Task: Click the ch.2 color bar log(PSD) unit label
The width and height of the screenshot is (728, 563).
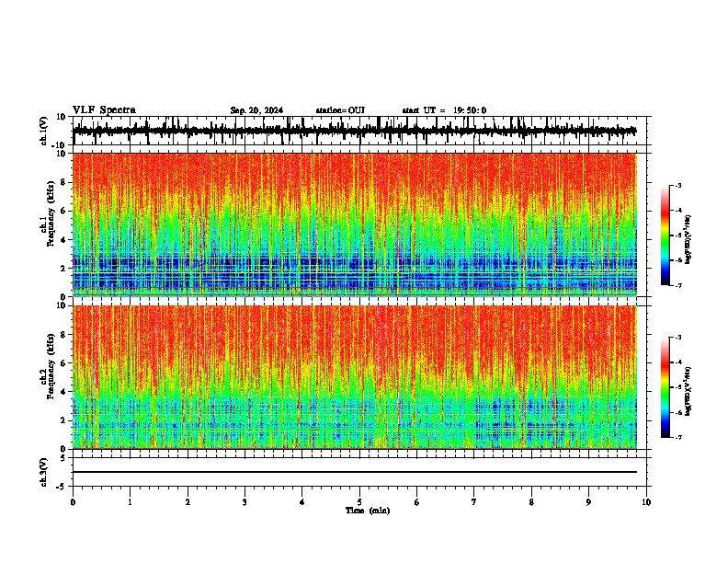Action: point(688,391)
